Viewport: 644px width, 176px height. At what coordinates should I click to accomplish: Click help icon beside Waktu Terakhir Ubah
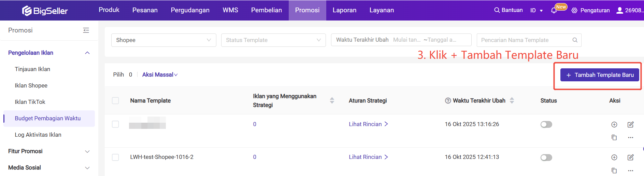tap(448, 100)
